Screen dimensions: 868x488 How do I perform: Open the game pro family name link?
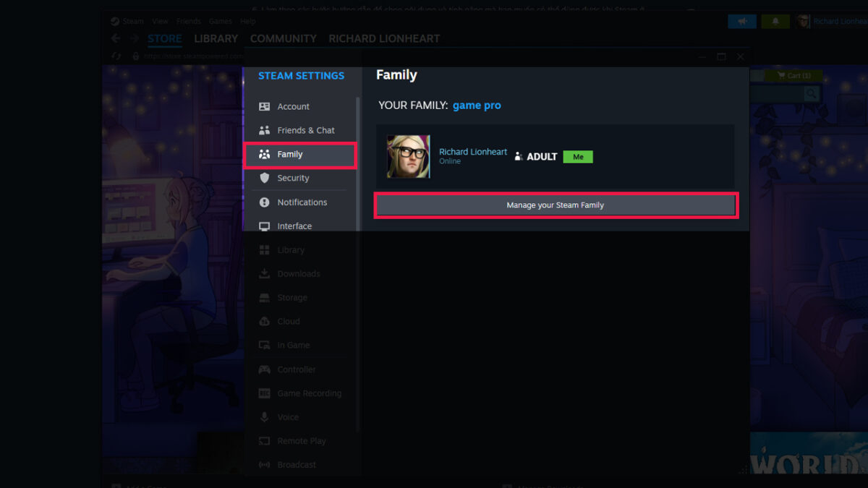[x=477, y=106]
